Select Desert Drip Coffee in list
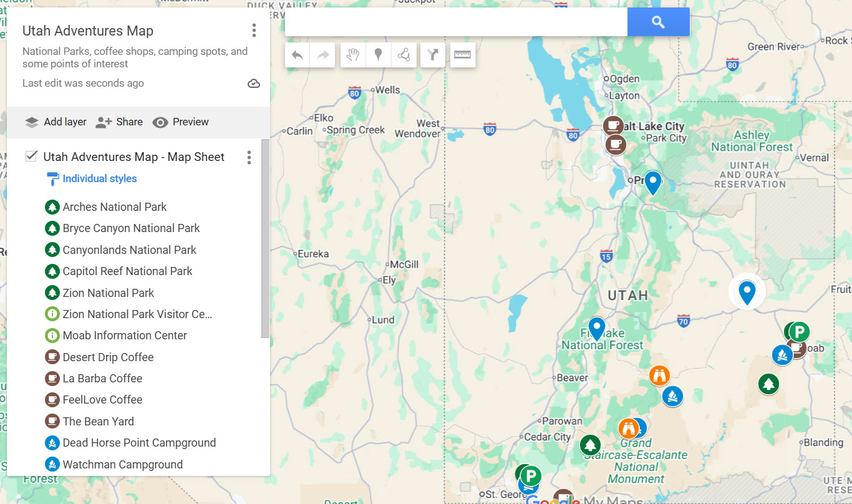 point(108,357)
